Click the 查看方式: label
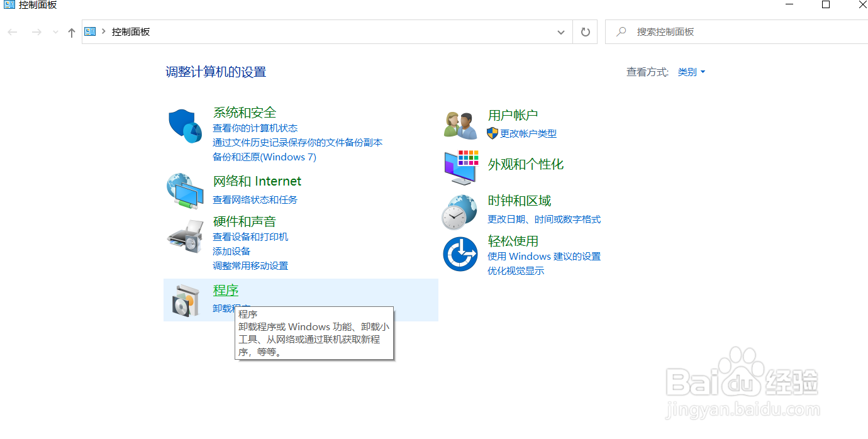This screenshot has height=439, width=868. (647, 72)
